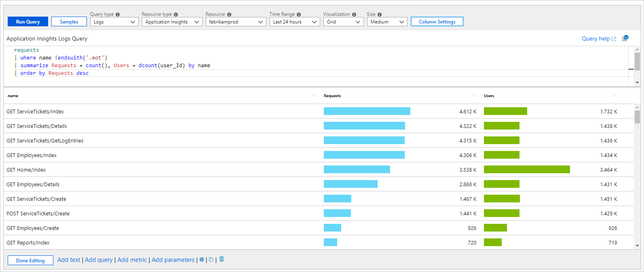Click the Application Insights Logs Query title
Viewport: 644px width, 272px height.
(47, 38)
